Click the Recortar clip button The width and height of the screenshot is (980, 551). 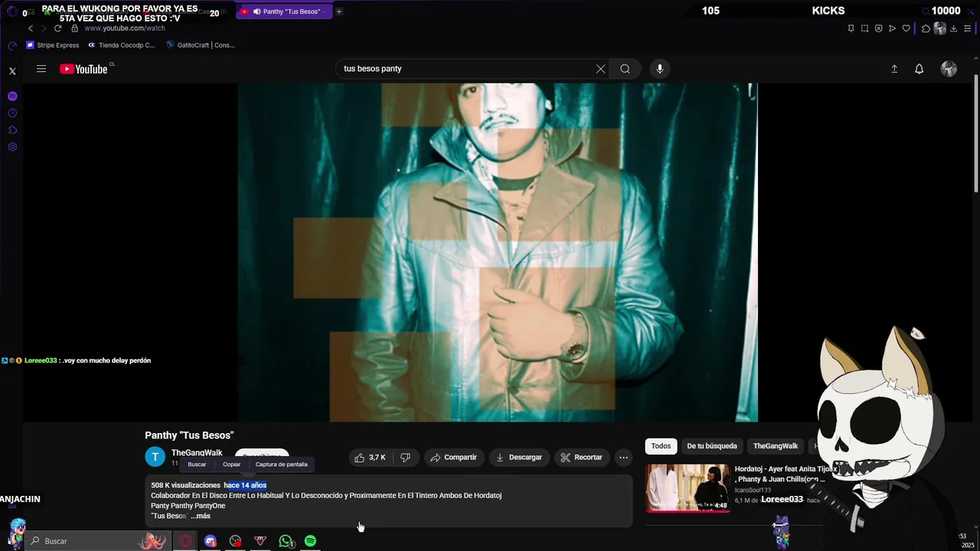(582, 458)
